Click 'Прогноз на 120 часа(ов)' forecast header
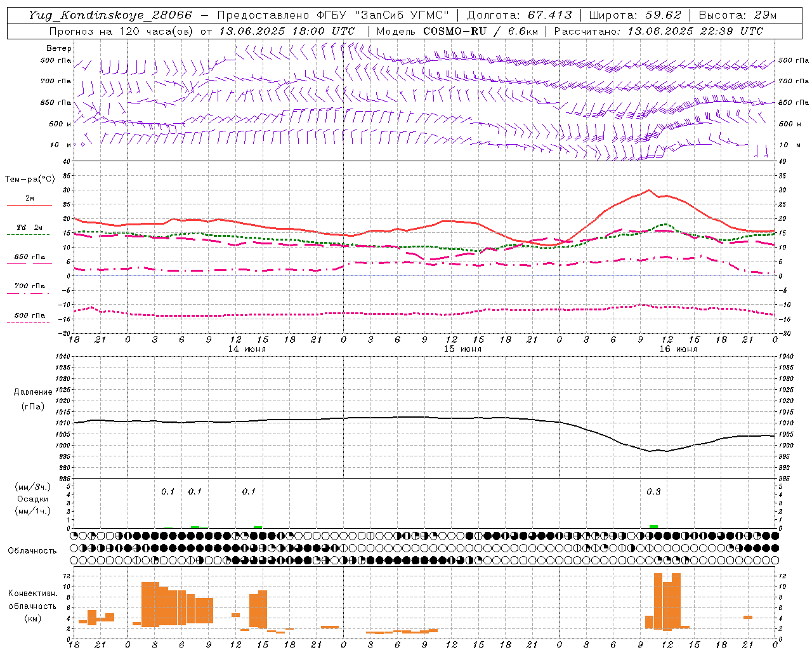812x650 pixels. tap(122, 31)
